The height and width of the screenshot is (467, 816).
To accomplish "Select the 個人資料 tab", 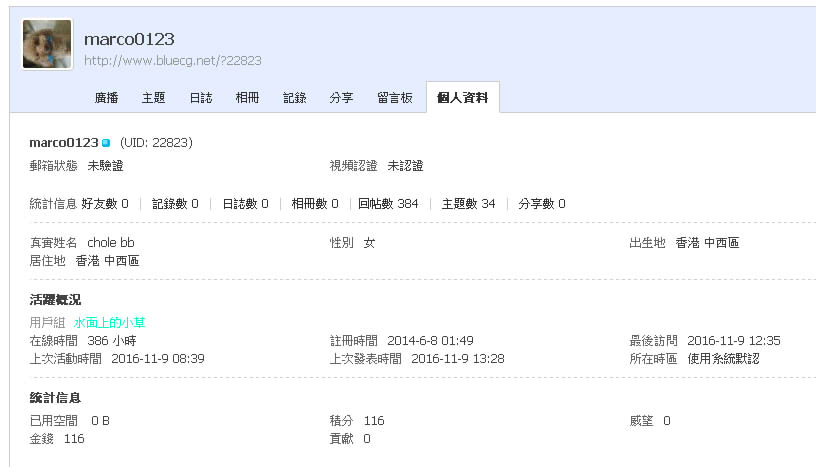I will [x=463, y=97].
